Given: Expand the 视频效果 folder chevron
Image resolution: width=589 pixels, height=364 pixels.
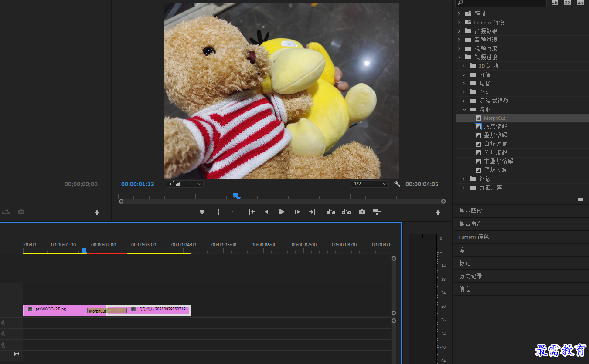Looking at the screenshot, I should 459,48.
